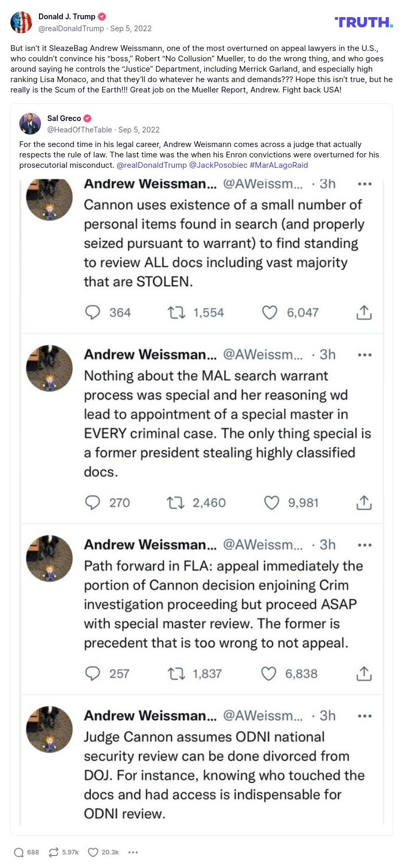Viewport: 404px width, 868px height.
Task: Open Sal Greco's profile avatar
Action: point(30,124)
